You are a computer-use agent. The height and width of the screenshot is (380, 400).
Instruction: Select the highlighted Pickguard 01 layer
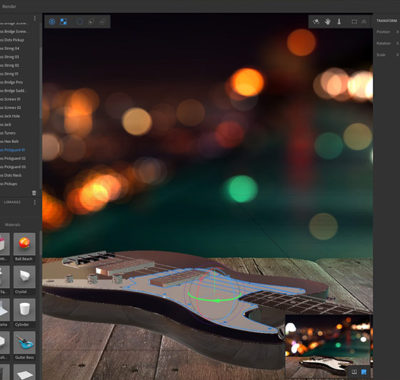[13, 150]
